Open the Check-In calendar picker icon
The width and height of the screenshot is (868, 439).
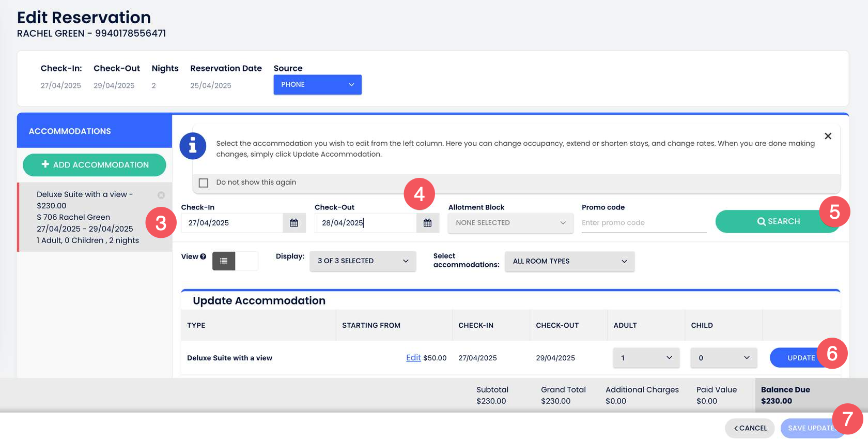point(293,223)
